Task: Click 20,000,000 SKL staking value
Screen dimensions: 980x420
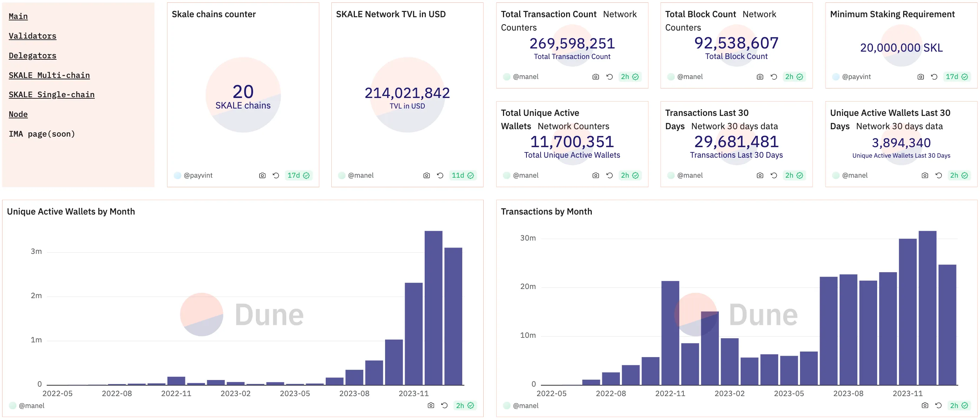Action: (x=902, y=48)
